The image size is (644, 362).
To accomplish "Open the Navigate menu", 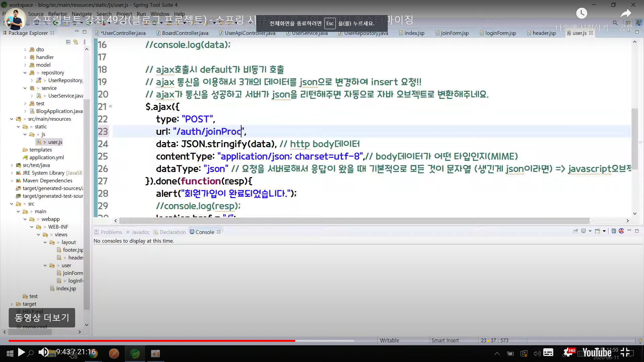I will tap(82, 14).
